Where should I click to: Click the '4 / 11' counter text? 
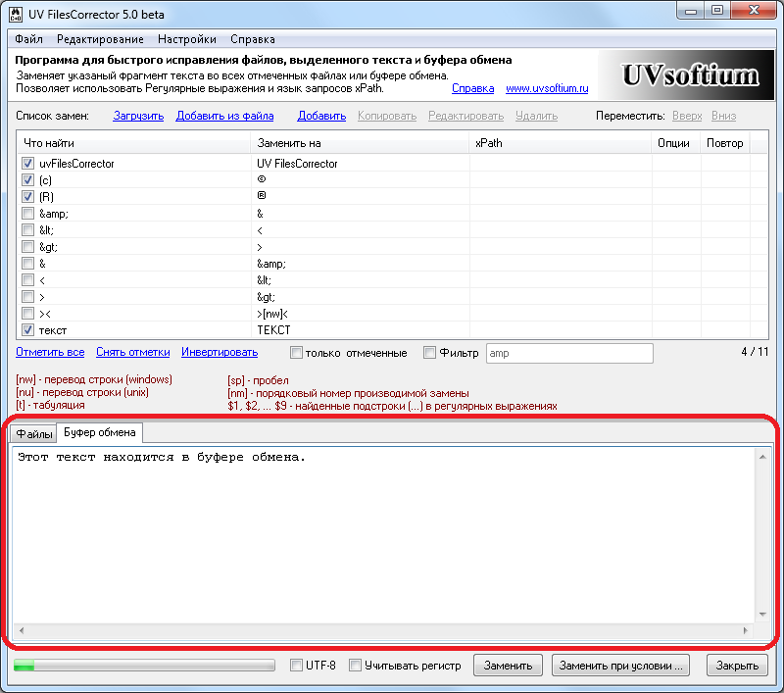pos(755,352)
